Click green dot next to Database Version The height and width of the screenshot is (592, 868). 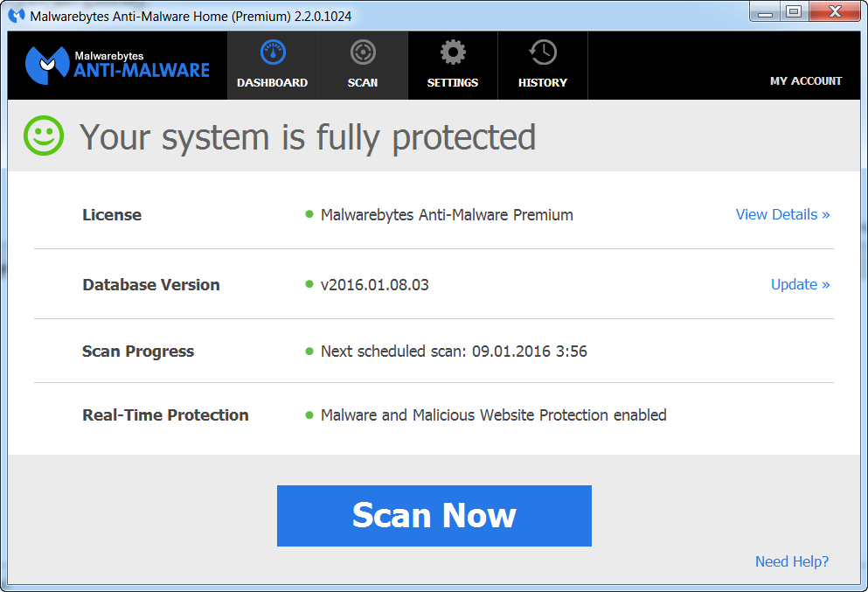click(309, 284)
